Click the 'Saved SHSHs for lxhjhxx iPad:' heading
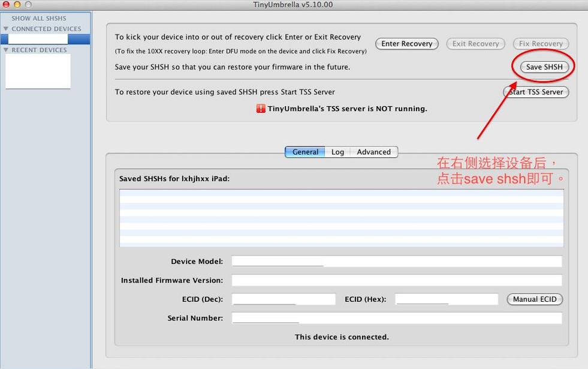Viewport: 588px width, 369px height. click(x=174, y=179)
